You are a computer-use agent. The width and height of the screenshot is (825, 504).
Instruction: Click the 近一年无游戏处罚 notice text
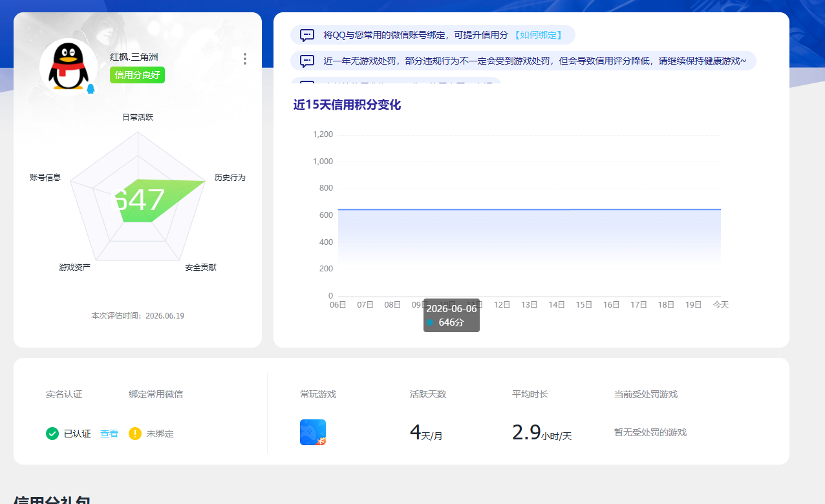[x=534, y=61]
